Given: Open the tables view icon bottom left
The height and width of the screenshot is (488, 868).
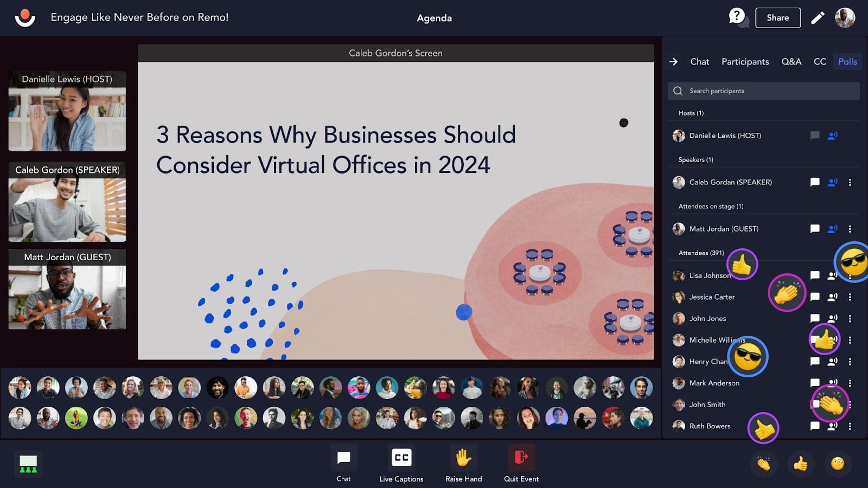Looking at the screenshot, I should pyautogui.click(x=28, y=464).
